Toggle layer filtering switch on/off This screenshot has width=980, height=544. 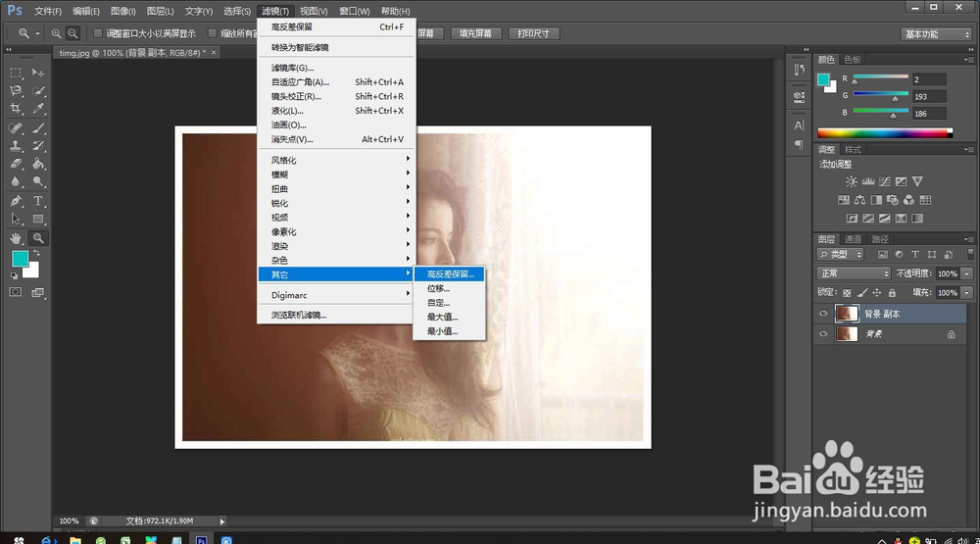(970, 254)
